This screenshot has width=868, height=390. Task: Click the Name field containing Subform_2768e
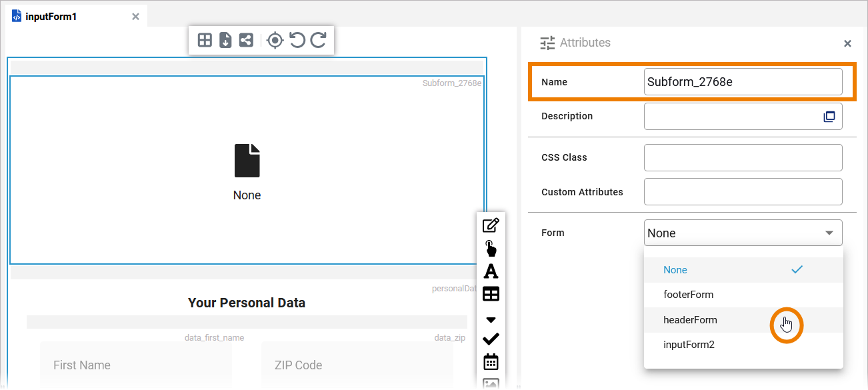[743, 82]
